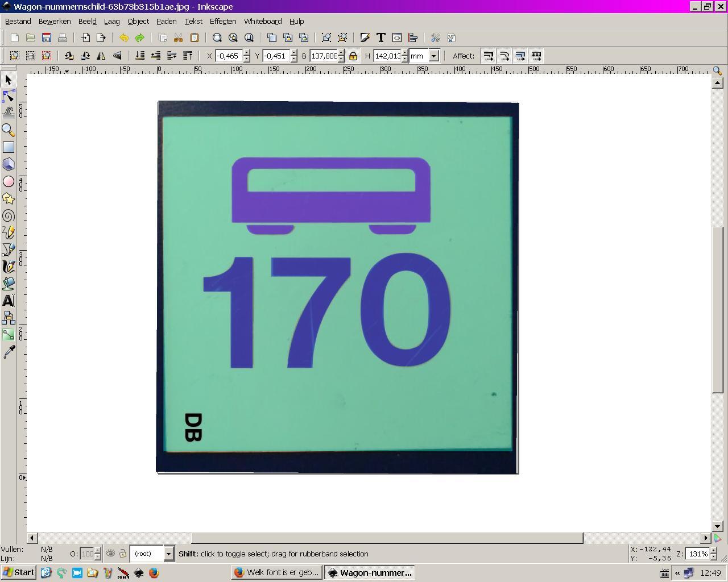Toggle current layer visibility eye
Viewport: 728px width, 582px height.
click(110, 554)
